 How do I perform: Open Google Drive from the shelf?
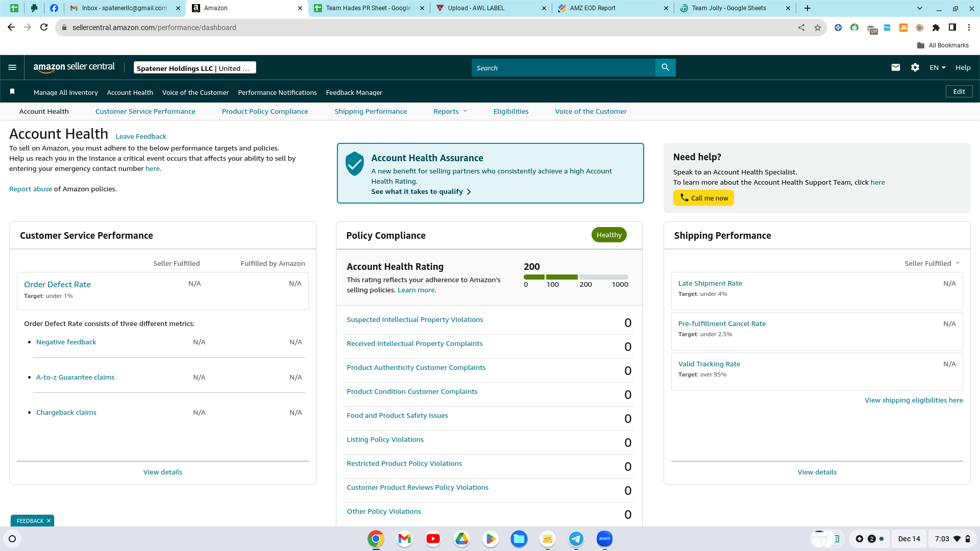click(x=461, y=539)
